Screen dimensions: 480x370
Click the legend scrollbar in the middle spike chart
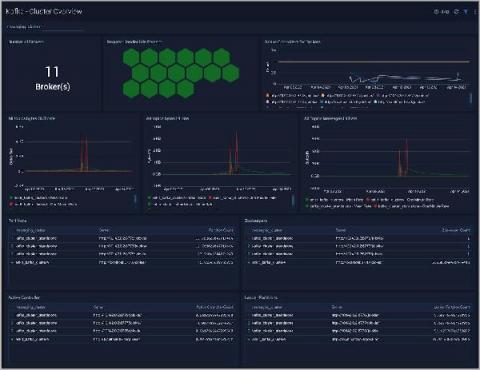293,199
